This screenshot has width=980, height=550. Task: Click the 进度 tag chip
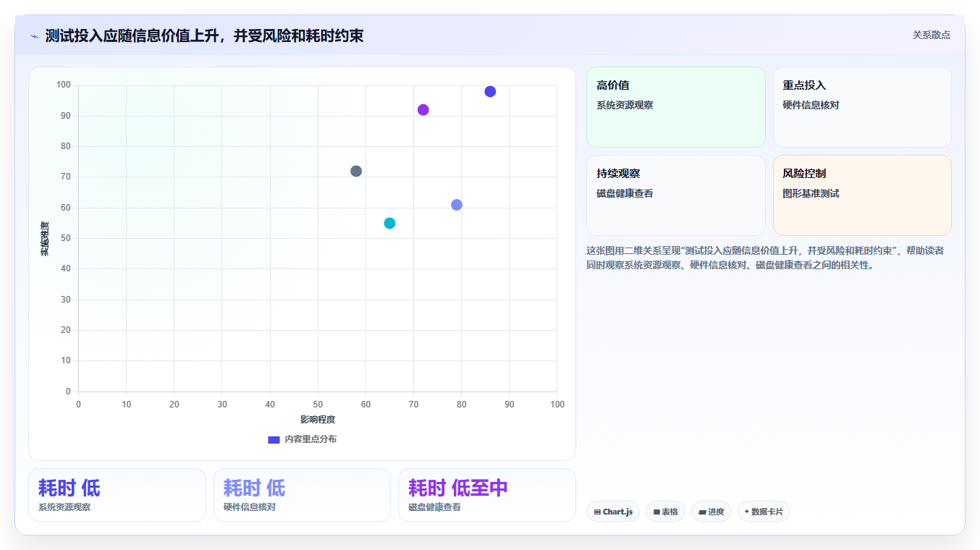coord(711,512)
